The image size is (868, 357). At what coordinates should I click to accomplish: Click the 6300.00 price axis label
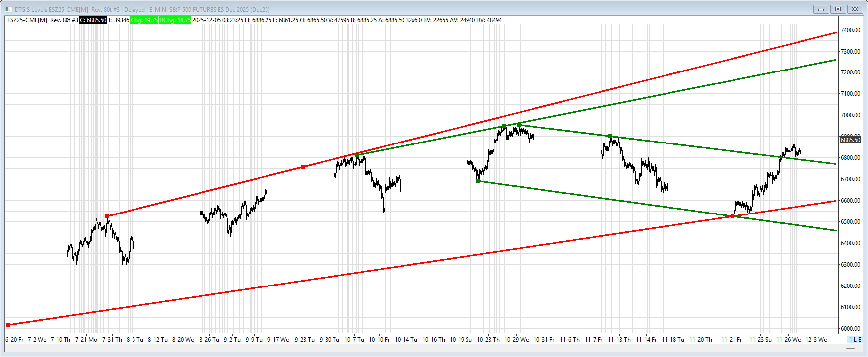coord(850,265)
